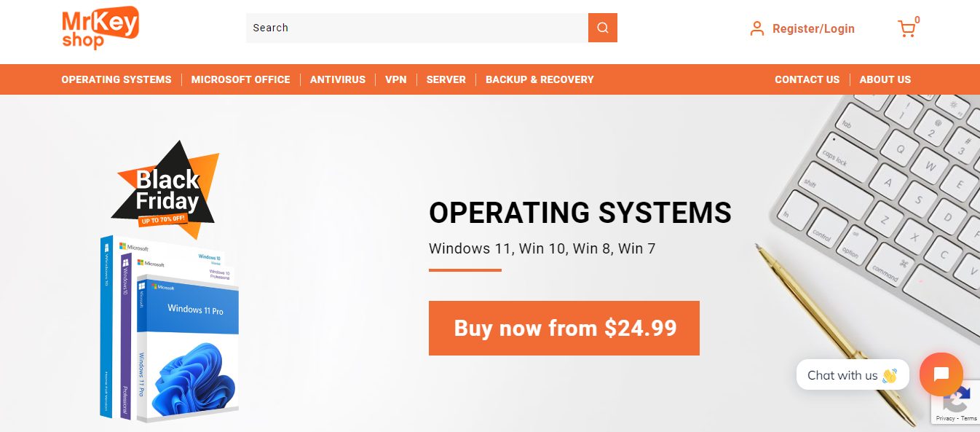This screenshot has width=980, height=432.
Task: Click into the Search input field
Action: click(x=417, y=28)
